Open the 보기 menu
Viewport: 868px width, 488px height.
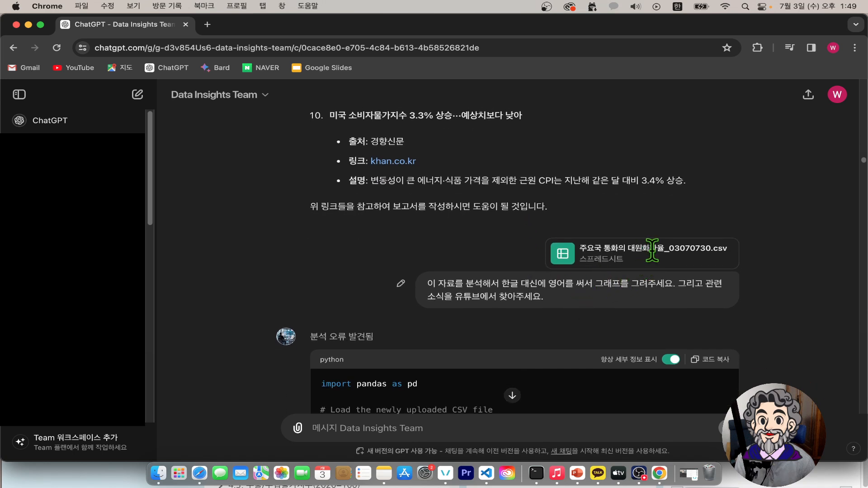133,6
